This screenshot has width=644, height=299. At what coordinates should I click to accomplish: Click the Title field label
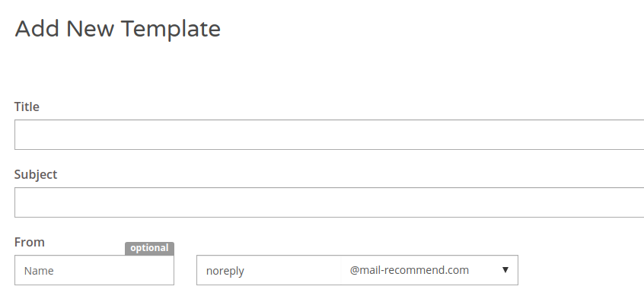[27, 107]
